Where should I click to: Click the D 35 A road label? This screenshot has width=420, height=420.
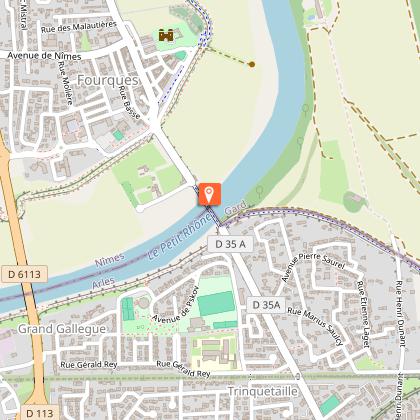coord(230,244)
